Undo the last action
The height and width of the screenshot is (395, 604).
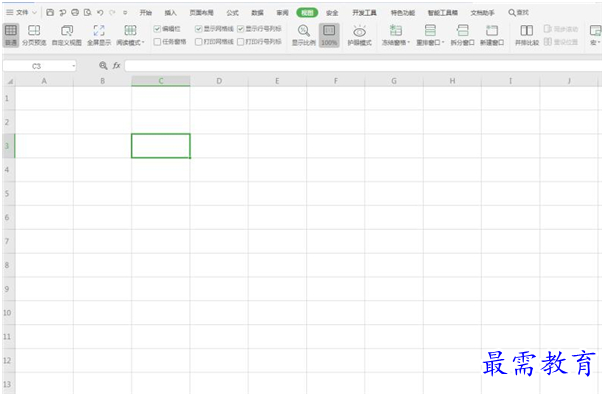(100, 13)
